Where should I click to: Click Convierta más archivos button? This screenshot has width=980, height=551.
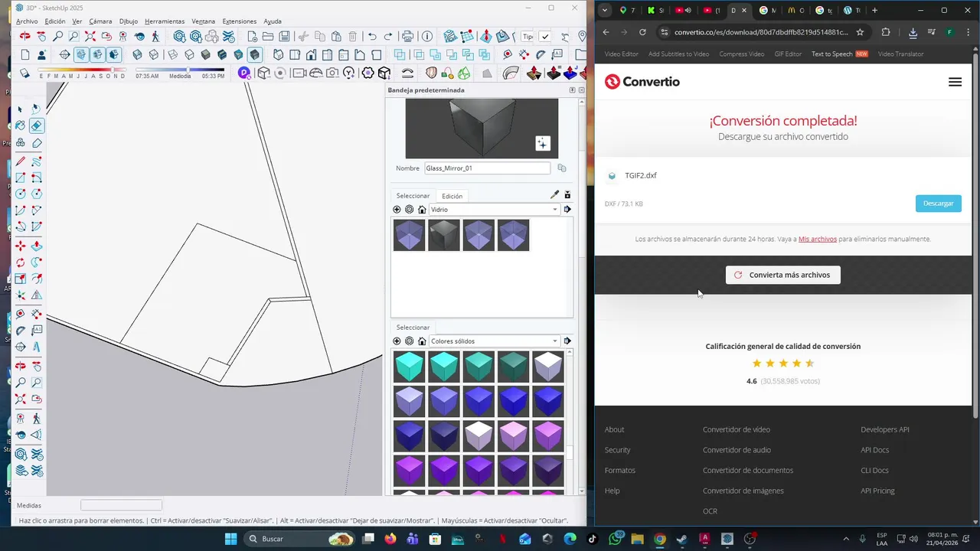[782, 275]
